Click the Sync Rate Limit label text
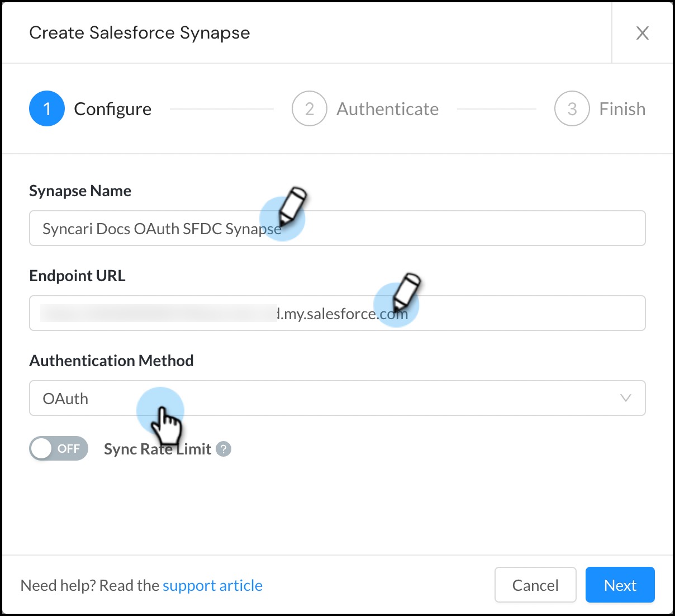Image resolution: width=675 pixels, height=616 pixels. [x=158, y=449]
